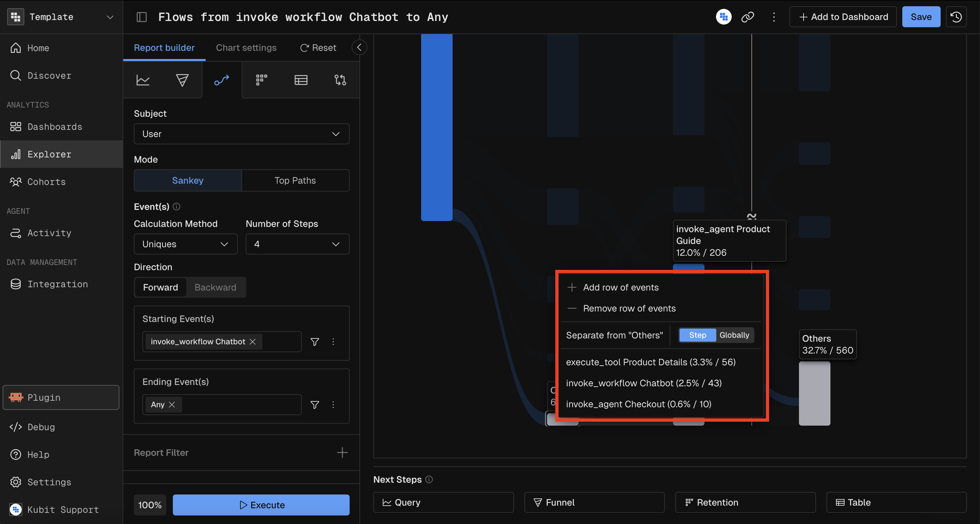Filter the Ending Event(s) row
The height and width of the screenshot is (524, 980).
tap(315, 405)
